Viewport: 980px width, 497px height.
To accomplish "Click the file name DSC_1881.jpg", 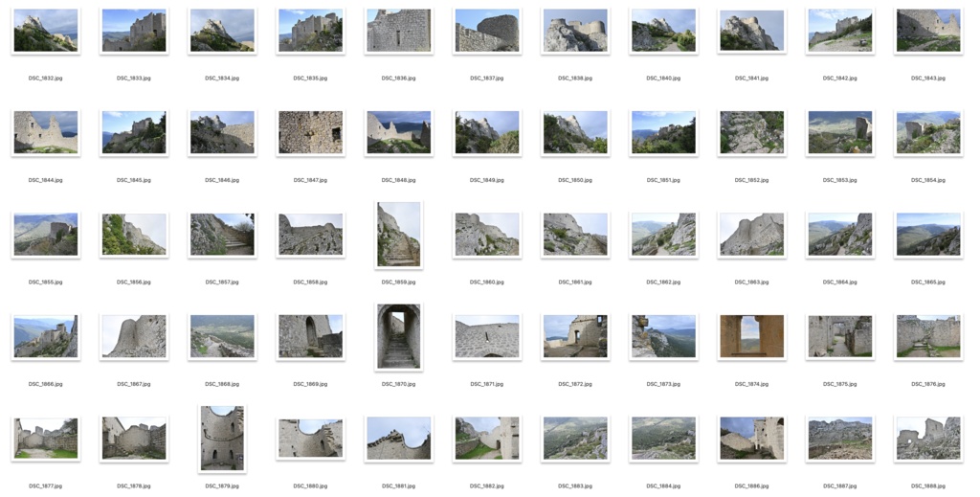I will point(399,486).
